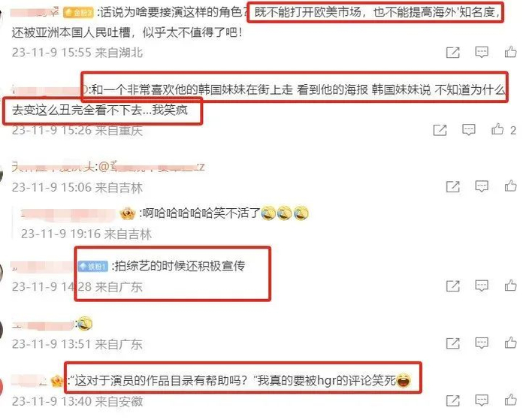Reply to the 14:28 Guangdong comment
526x420 pixels.
(x=482, y=286)
